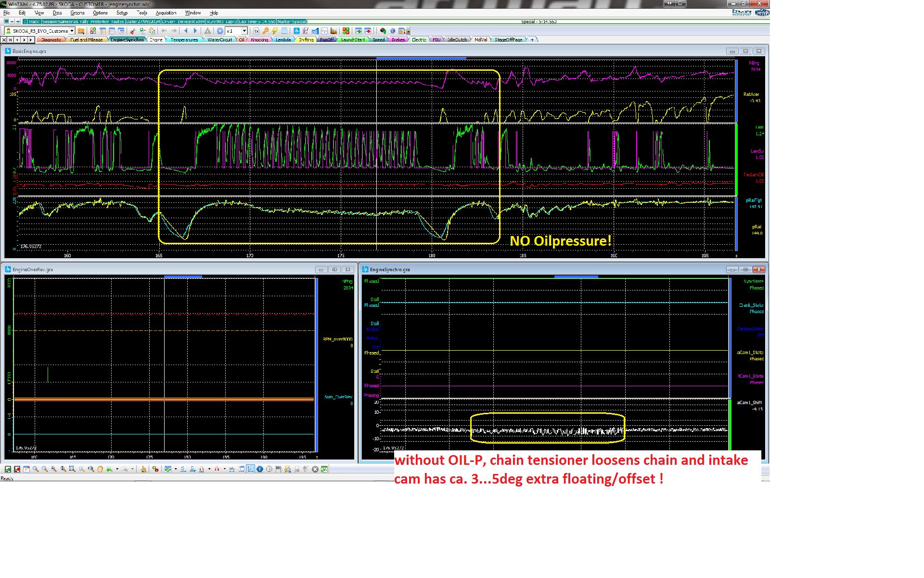The height and width of the screenshot is (578, 924).
Task: Click the key icon in top toolbar
Action: pos(266,31)
